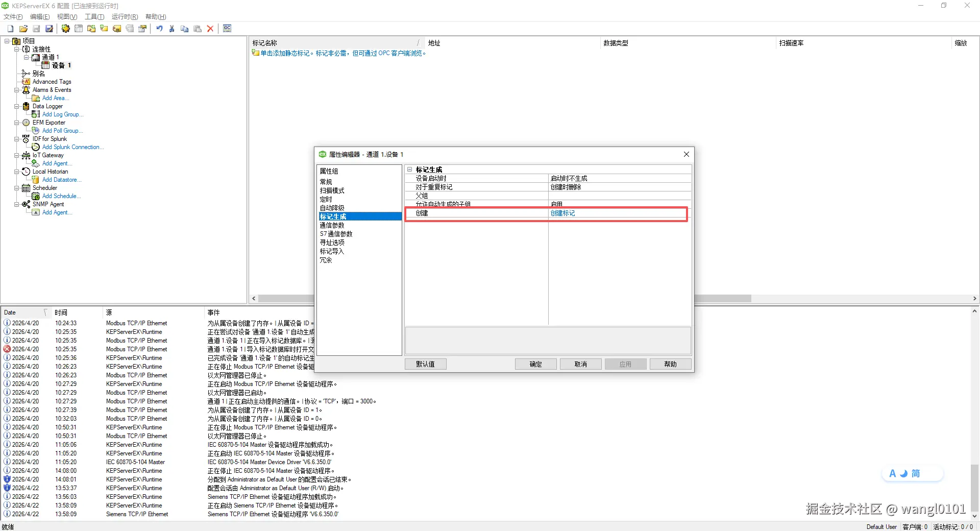The height and width of the screenshot is (531, 980).
Task: Click the 创建时删除 property value
Action: [x=566, y=187]
